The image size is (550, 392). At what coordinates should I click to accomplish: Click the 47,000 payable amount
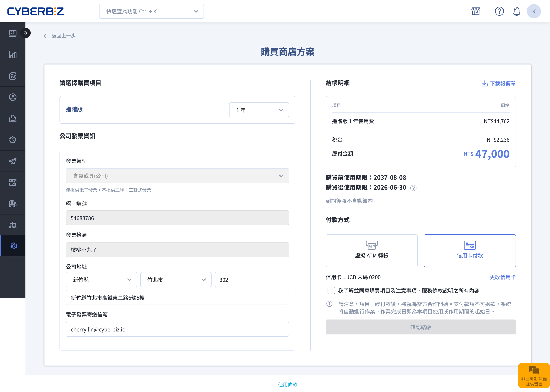[x=492, y=154]
